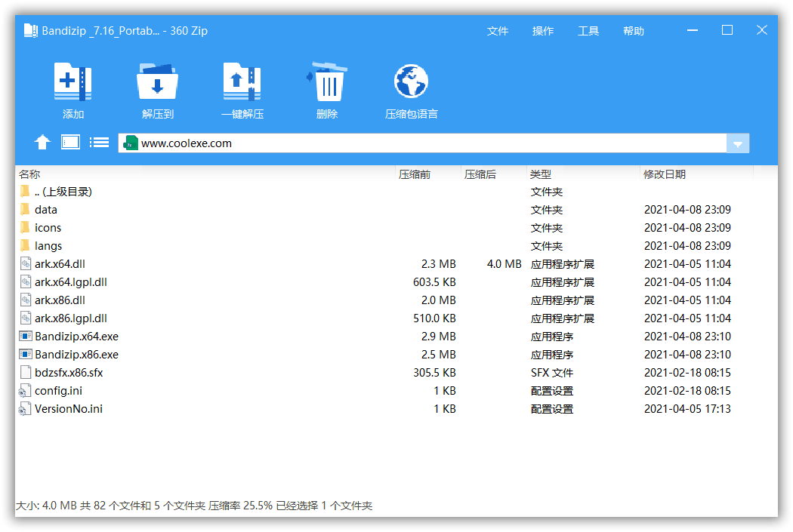Screen dimensions: 793x532
Task: Click the 解压到 (Extract to) icon
Action: pos(157,81)
